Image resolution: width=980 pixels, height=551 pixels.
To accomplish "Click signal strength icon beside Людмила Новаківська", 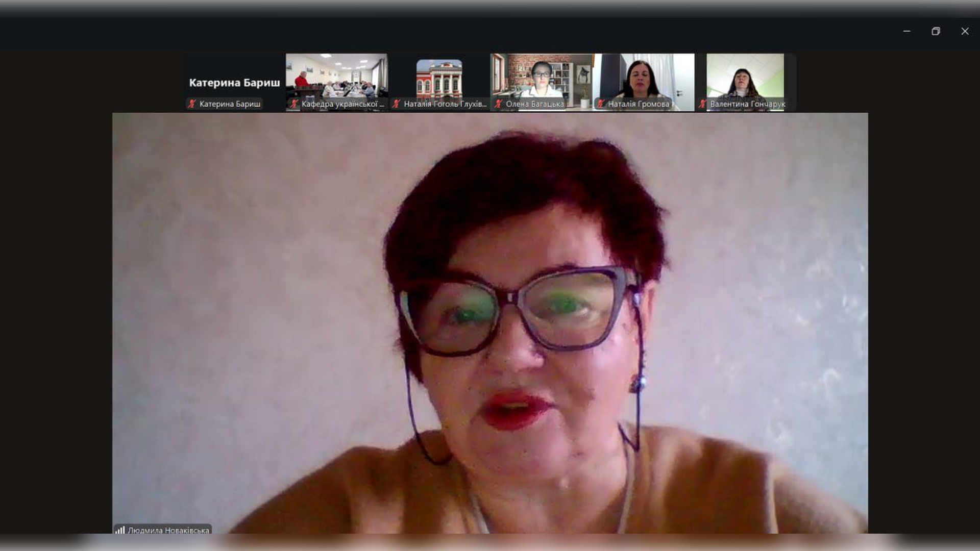I will click(120, 530).
